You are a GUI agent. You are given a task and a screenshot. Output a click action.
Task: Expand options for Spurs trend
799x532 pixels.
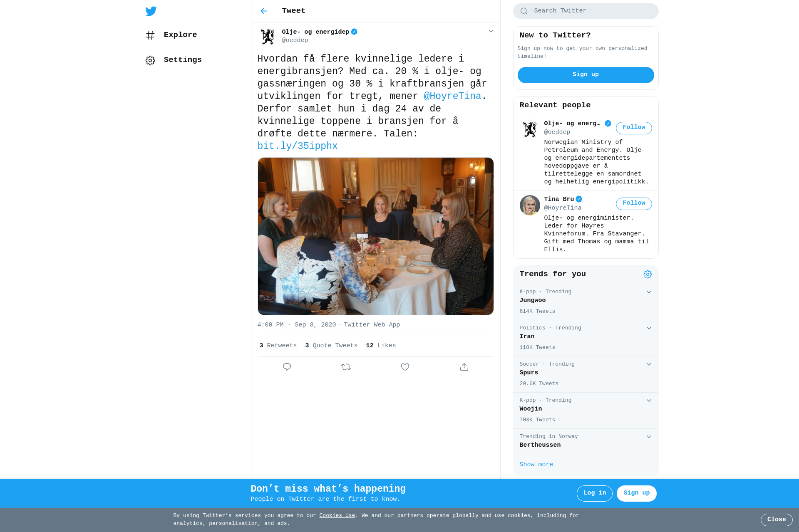tap(649, 364)
